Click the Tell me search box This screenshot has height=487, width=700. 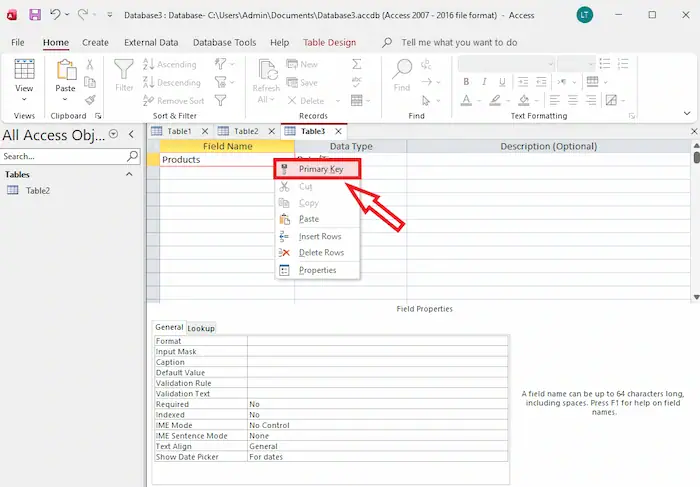tap(459, 43)
